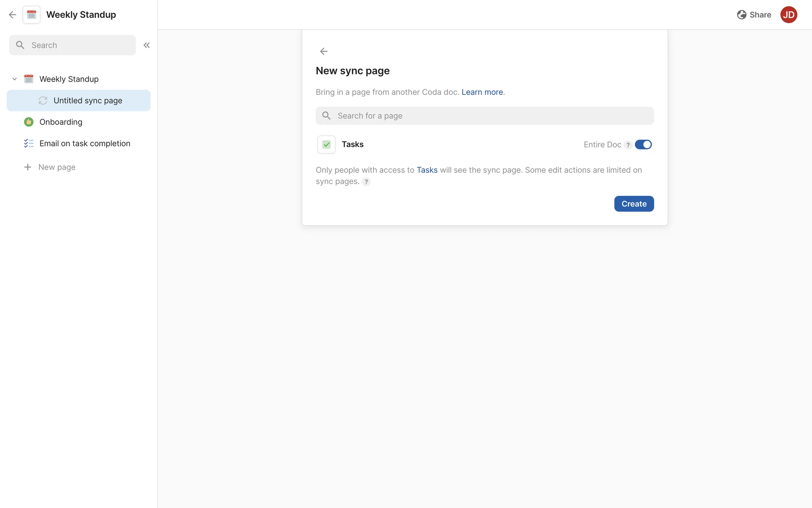Turn off the Entire Doc toggle

coord(643,145)
